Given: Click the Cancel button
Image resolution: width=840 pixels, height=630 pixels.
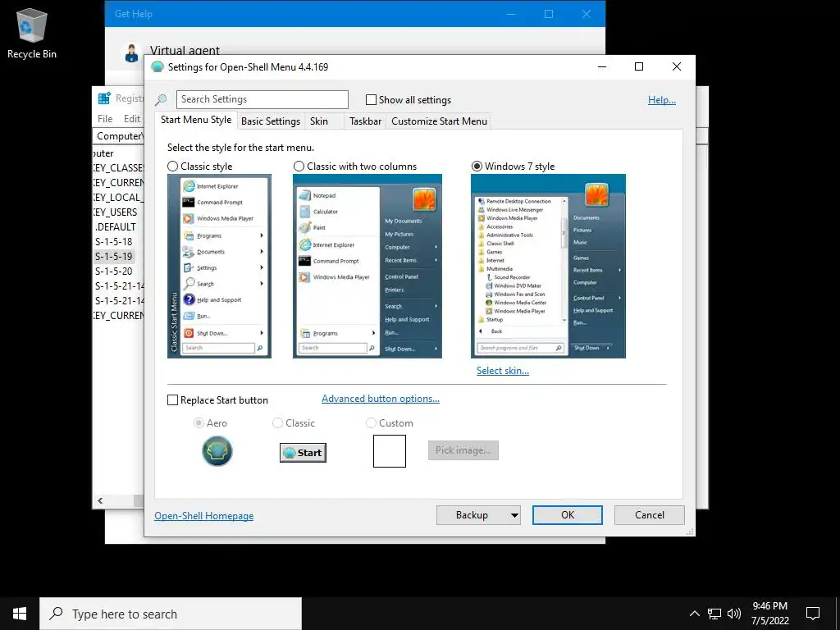Looking at the screenshot, I should coord(650,515).
